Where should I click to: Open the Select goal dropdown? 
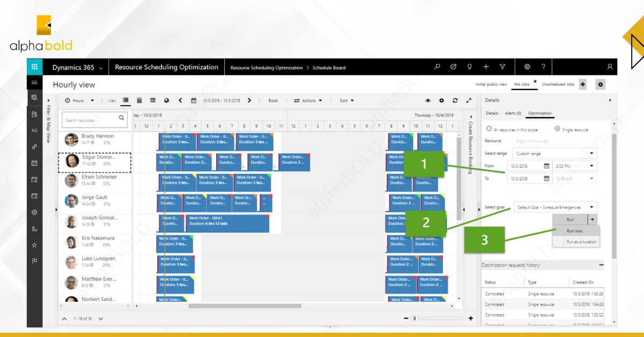click(x=555, y=207)
